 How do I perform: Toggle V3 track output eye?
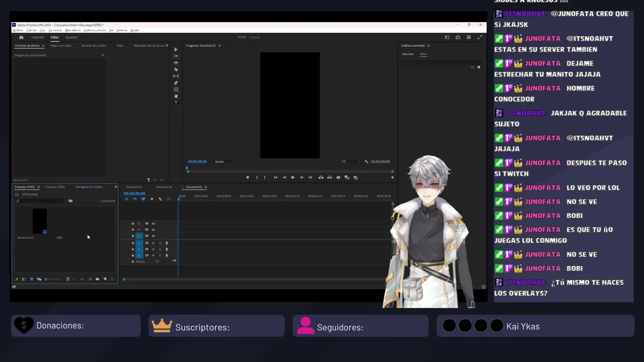tap(153, 224)
